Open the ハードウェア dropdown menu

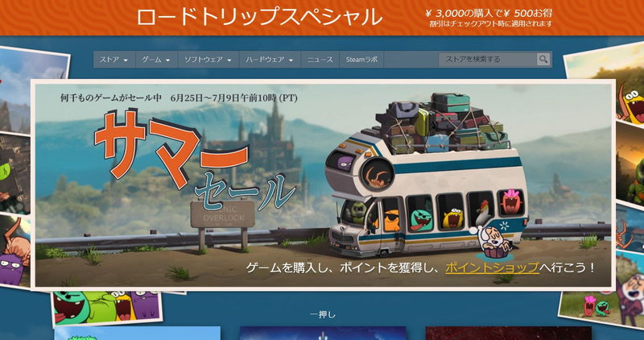[270, 60]
